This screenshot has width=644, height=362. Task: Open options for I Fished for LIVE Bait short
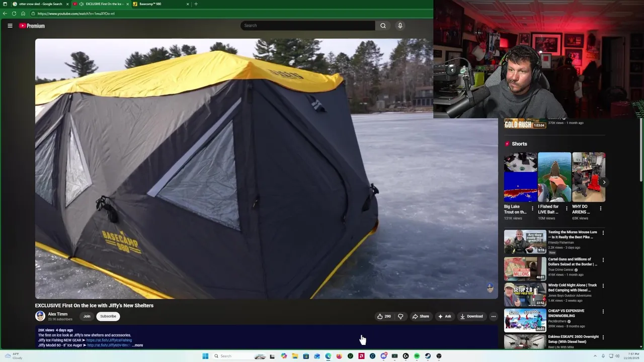[567, 208]
